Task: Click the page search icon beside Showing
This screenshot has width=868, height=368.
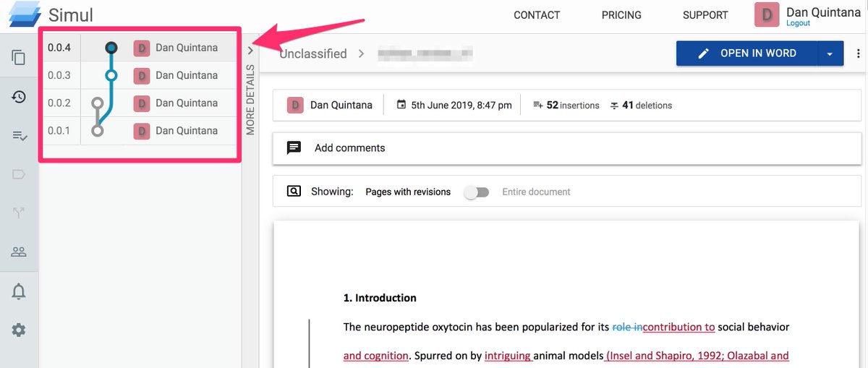Action: click(x=294, y=192)
